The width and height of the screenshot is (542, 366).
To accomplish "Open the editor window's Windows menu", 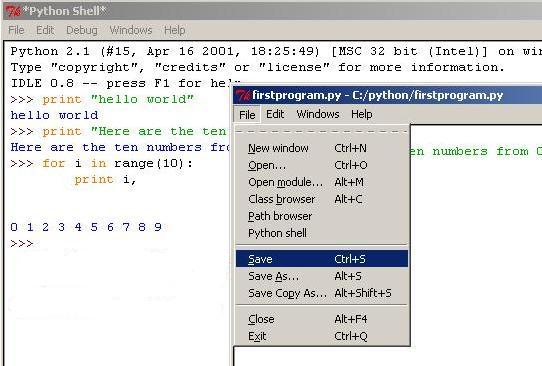I will pyautogui.click(x=318, y=114).
